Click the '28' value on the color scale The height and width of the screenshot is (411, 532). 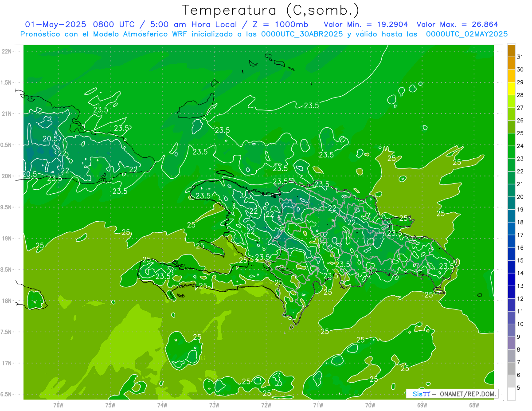(x=520, y=95)
